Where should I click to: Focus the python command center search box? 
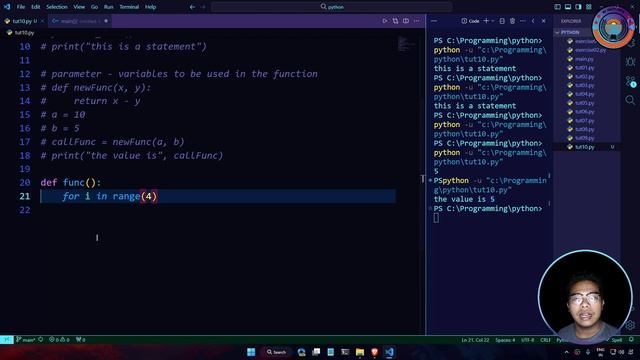pos(332,7)
